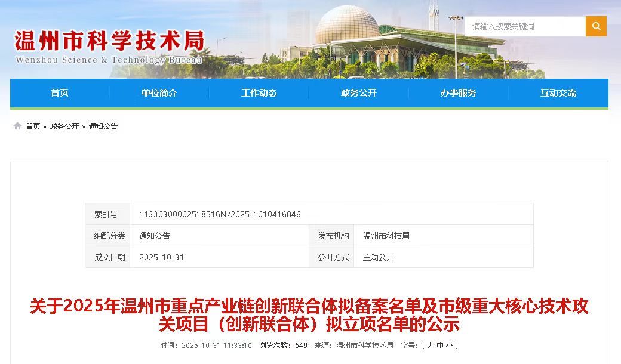Open the 办事服务 navigation item
Image resolution: width=621 pixels, height=364 pixels.
[459, 93]
